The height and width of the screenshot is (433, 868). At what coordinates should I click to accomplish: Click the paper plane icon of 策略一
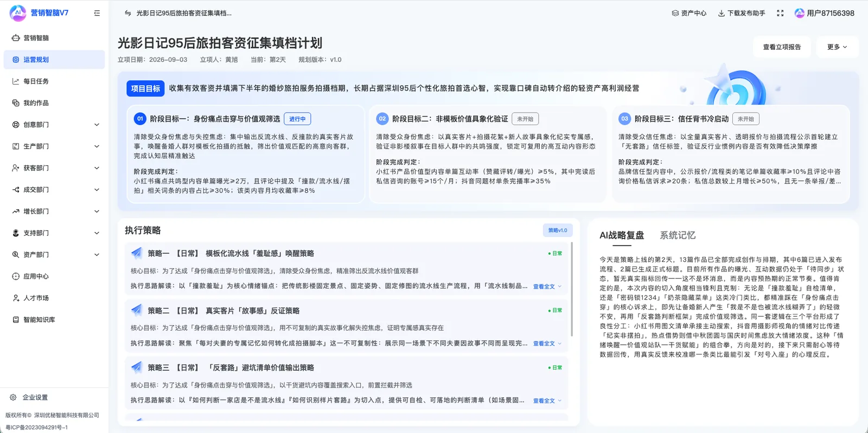coord(136,253)
